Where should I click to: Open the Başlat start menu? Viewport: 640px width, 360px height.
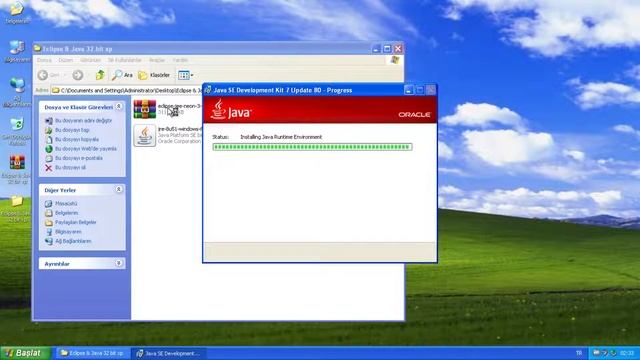25,353
